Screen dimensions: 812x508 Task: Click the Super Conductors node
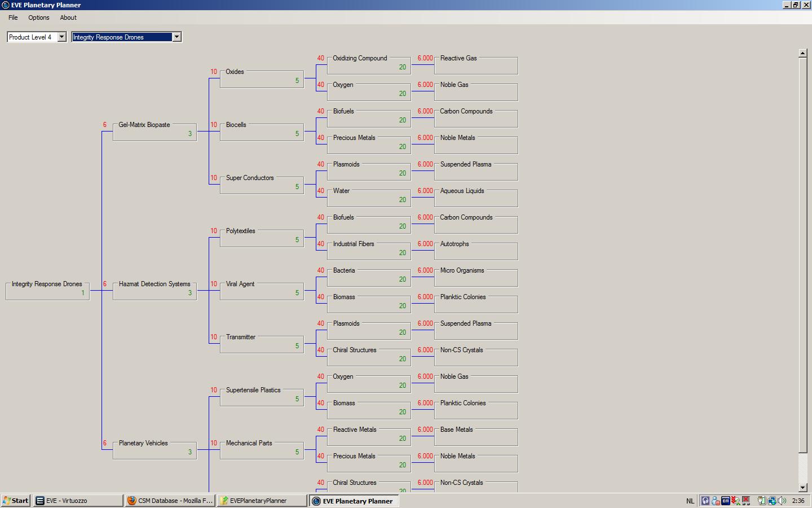coord(262,184)
